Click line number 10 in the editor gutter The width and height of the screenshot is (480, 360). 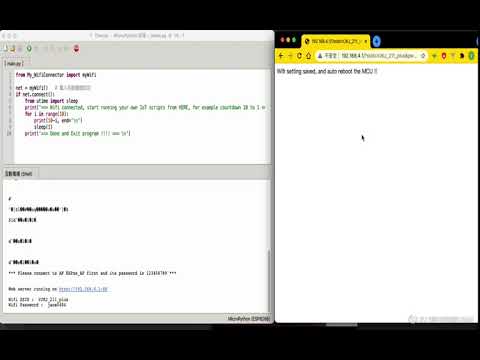tap(9, 133)
